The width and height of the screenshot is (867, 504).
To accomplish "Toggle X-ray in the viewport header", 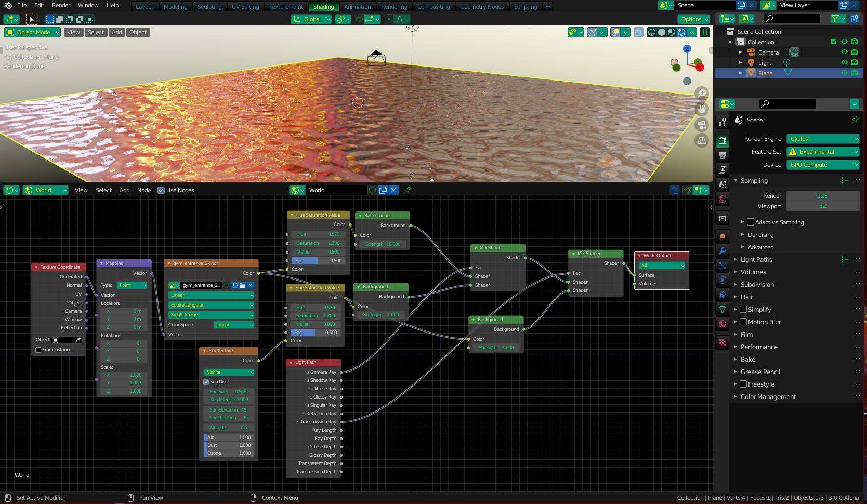I will pyautogui.click(x=639, y=32).
